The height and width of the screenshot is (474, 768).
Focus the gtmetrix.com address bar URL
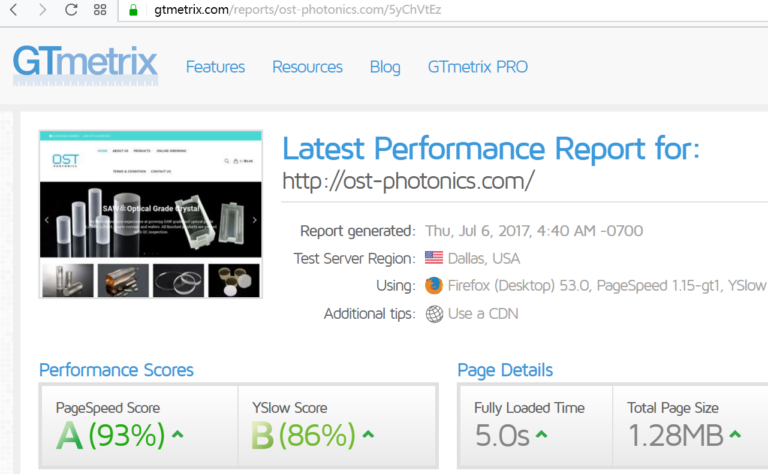pyautogui.click(x=297, y=10)
